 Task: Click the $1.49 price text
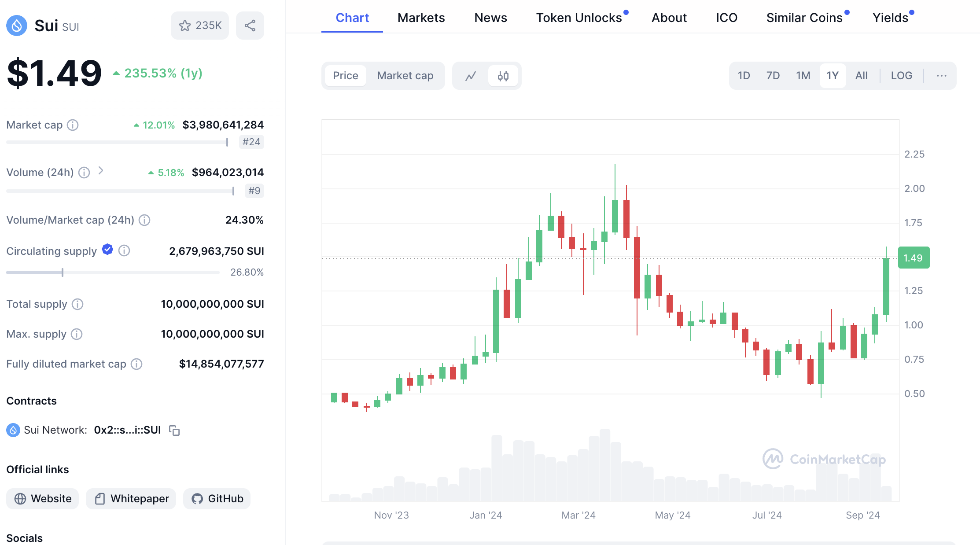(x=54, y=73)
